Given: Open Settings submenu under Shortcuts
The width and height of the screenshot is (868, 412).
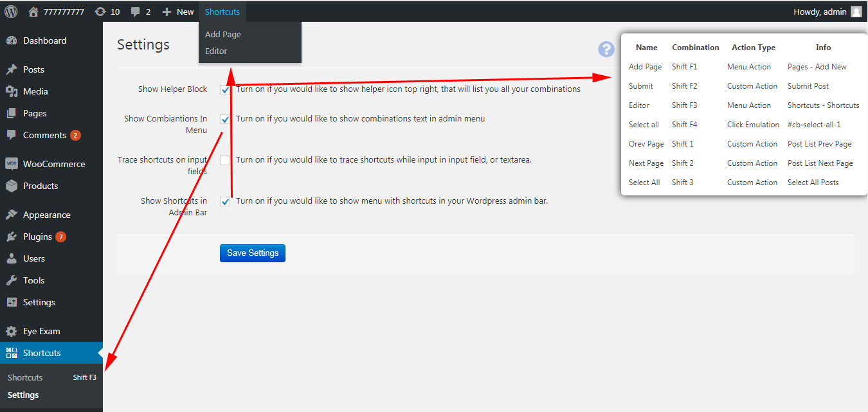Looking at the screenshot, I should coord(23,395).
